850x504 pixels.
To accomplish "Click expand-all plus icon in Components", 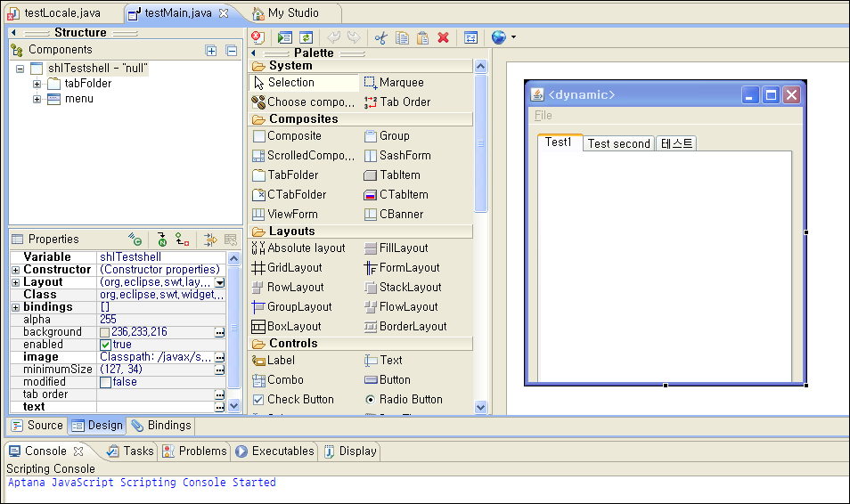I will point(211,51).
